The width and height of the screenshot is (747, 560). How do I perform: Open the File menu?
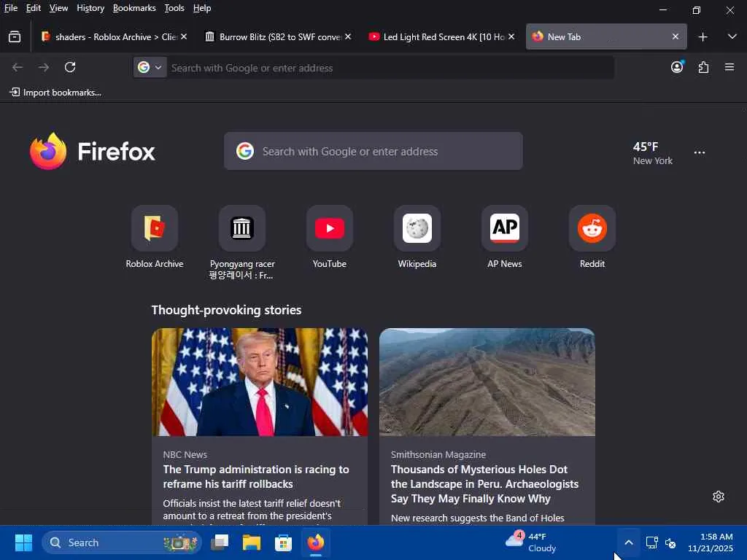tap(11, 8)
